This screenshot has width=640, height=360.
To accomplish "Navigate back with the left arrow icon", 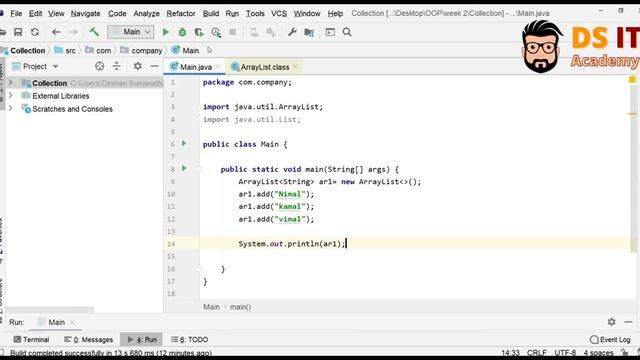I will pyautogui.click(x=56, y=32).
